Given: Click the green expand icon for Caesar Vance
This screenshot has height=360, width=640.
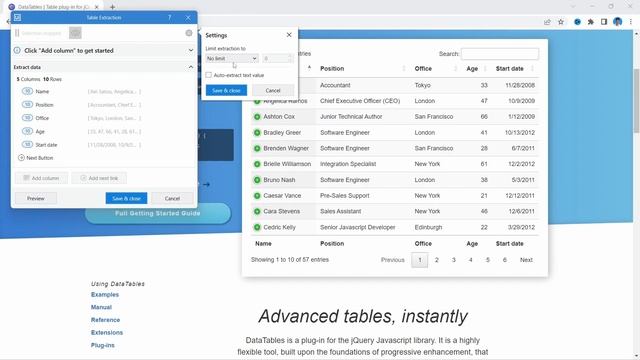Looking at the screenshot, I should 257,196.
